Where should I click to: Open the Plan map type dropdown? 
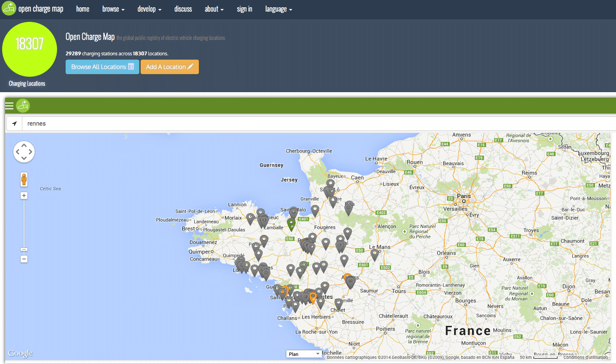(304, 354)
